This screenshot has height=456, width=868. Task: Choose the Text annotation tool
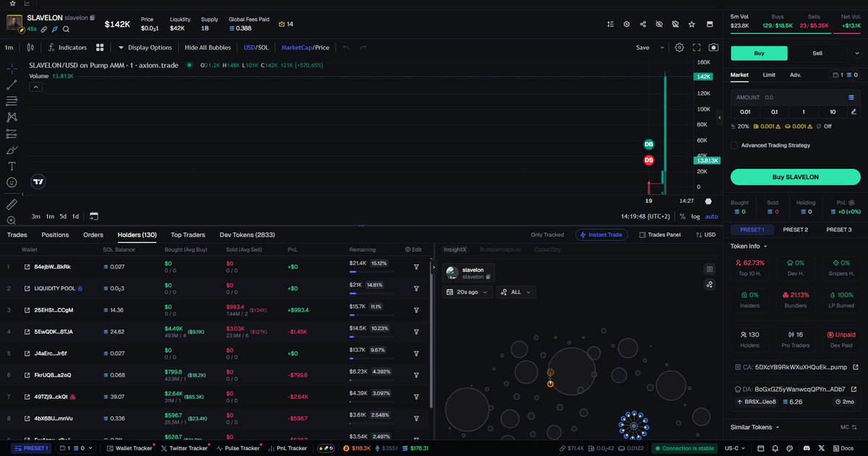(12, 166)
